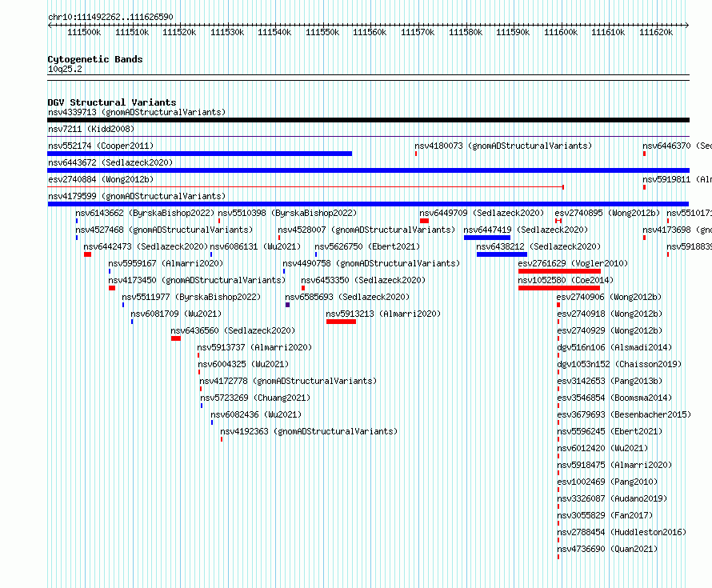Open nsv6442473 (Sedlazeck2020) variant
The width and height of the screenshot is (712, 588).
point(146,246)
